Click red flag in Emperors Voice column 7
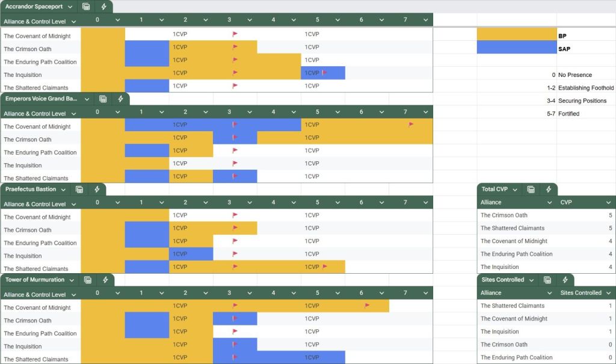 pos(411,125)
